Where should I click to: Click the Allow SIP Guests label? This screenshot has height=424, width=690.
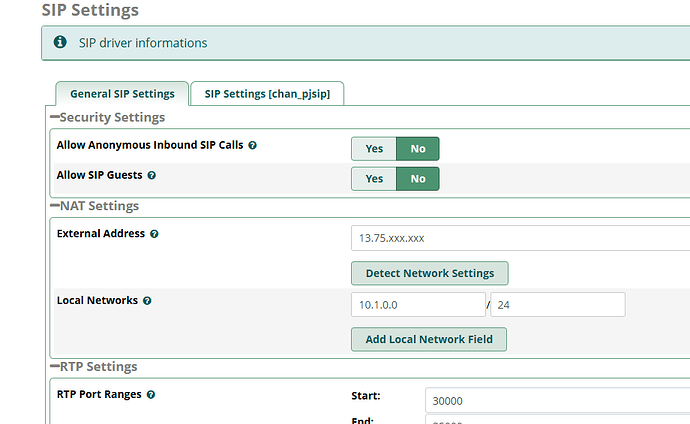[99, 175]
